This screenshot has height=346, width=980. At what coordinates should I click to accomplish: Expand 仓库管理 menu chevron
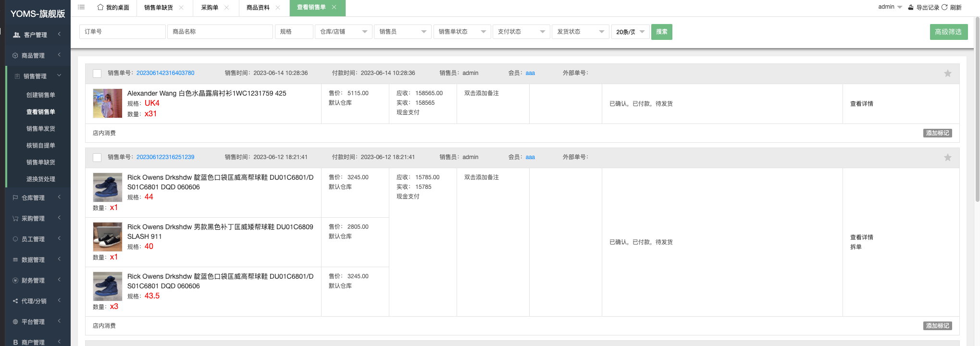click(x=59, y=197)
